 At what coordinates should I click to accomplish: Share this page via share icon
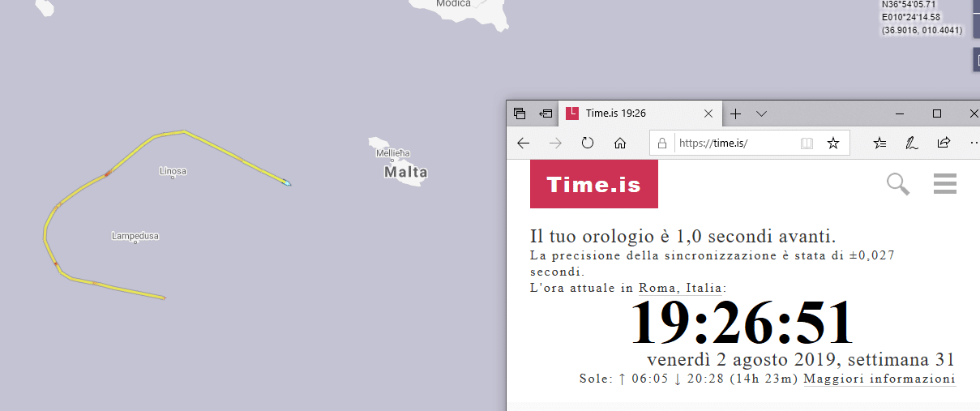(x=944, y=143)
